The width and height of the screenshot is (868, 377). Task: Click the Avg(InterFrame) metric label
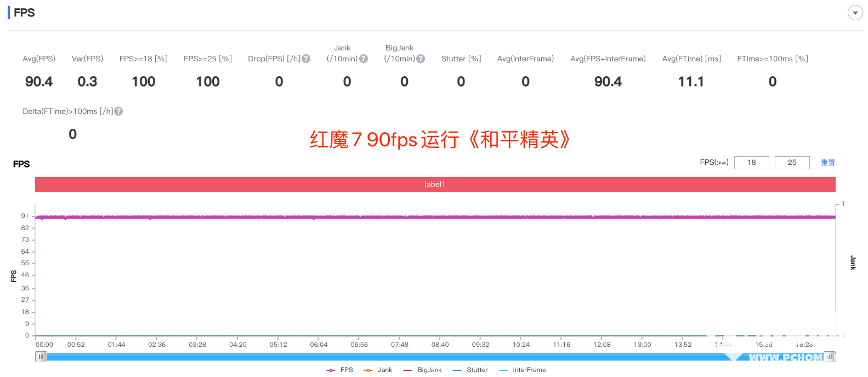click(x=525, y=59)
